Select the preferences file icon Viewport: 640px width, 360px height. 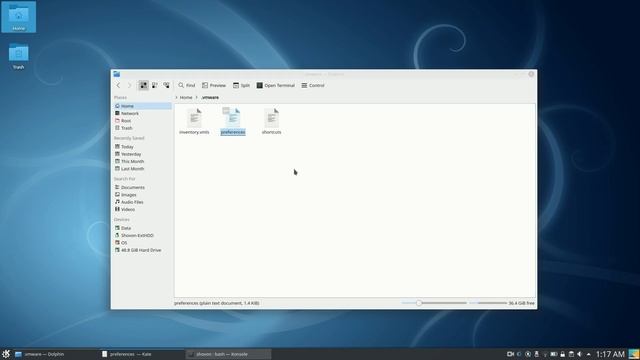point(232,118)
